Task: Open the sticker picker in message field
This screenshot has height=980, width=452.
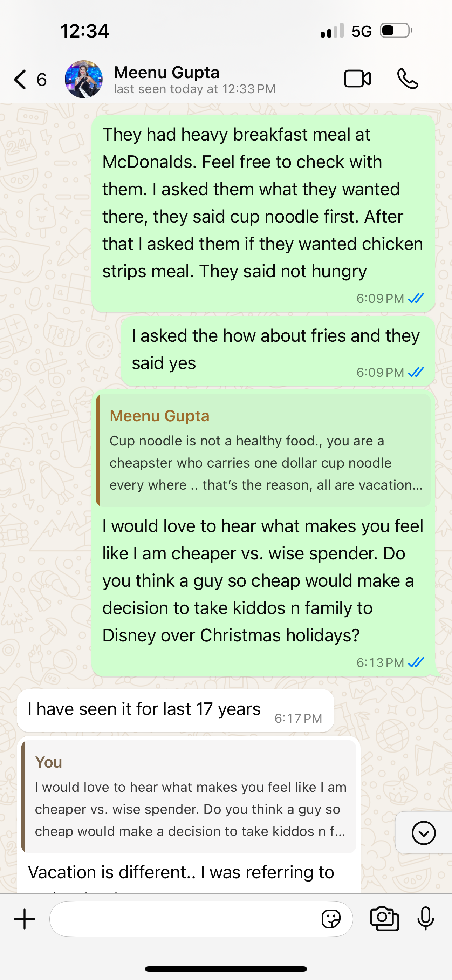Action: pyautogui.click(x=331, y=919)
